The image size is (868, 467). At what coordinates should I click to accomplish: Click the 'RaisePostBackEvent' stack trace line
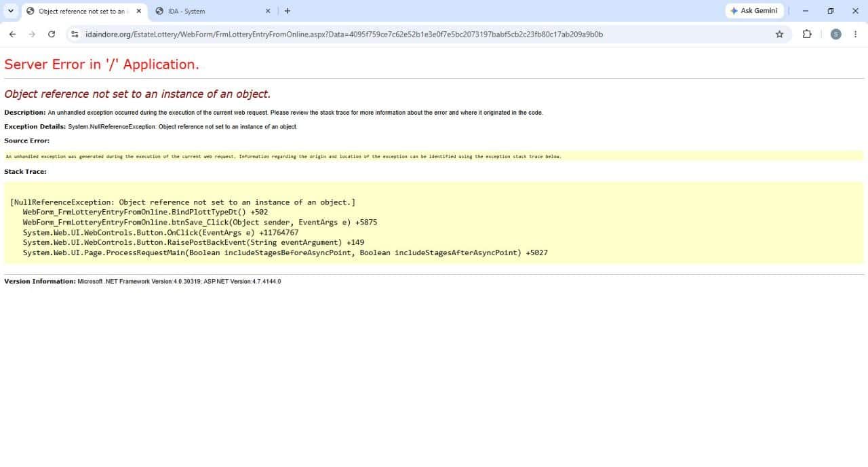click(x=193, y=242)
